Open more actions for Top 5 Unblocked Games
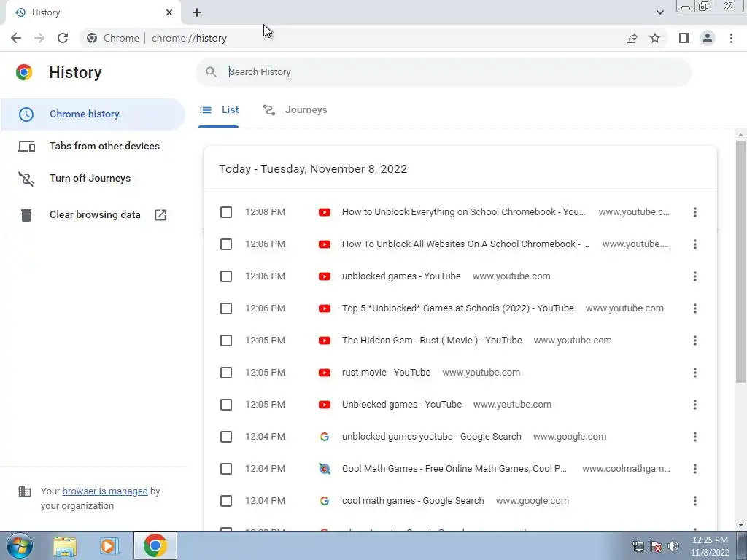This screenshot has height=560, width=747. [695, 308]
